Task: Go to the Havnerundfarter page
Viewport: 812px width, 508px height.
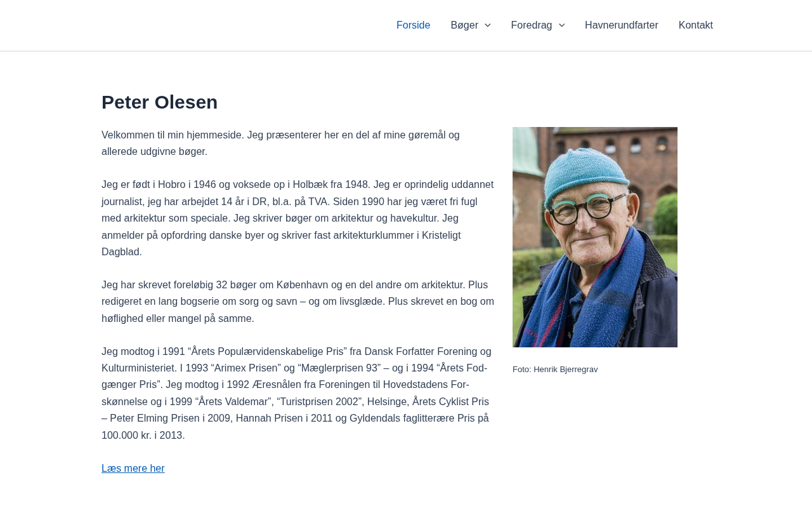Action: [621, 25]
